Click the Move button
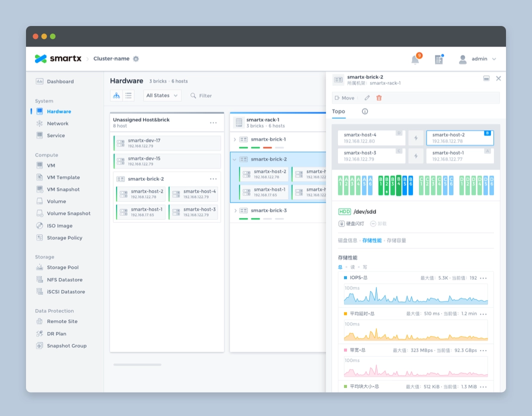The width and height of the screenshot is (532, 416). point(344,98)
